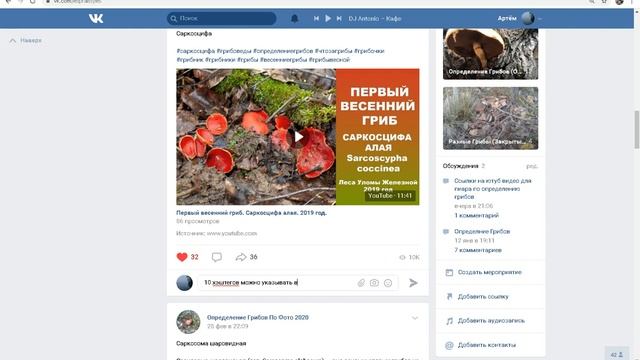Choose Создать мероприятие

[491, 272]
